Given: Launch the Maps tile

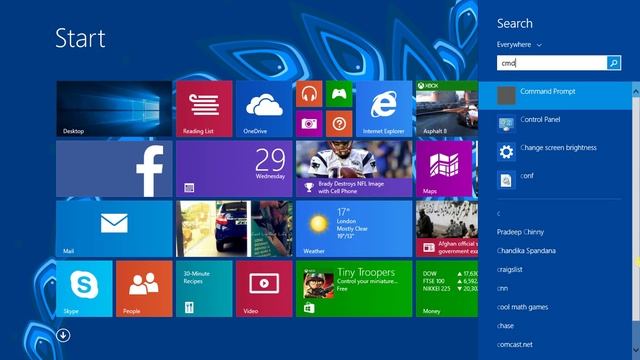Looking at the screenshot, I should [x=444, y=169].
